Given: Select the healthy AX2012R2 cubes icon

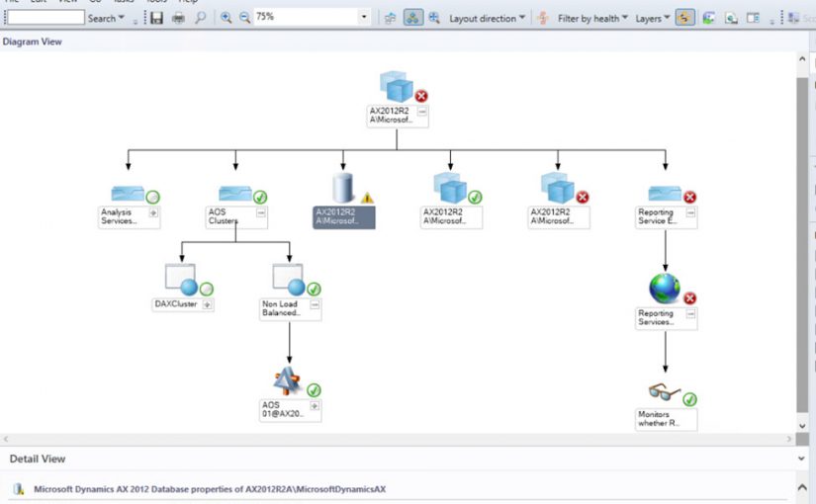Looking at the screenshot, I should (450, 188).
